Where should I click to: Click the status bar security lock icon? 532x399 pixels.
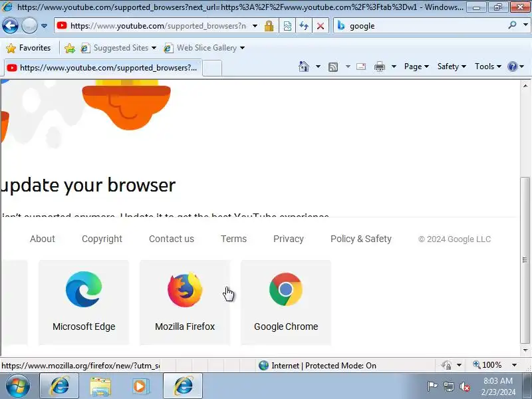446,365
